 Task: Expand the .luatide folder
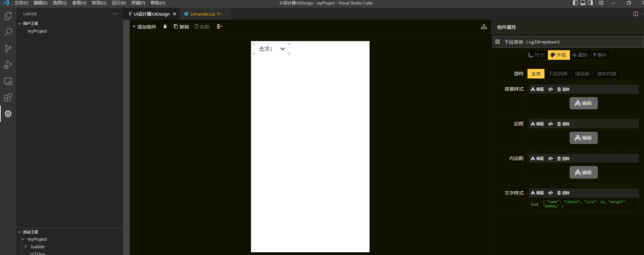coord(25,247)
